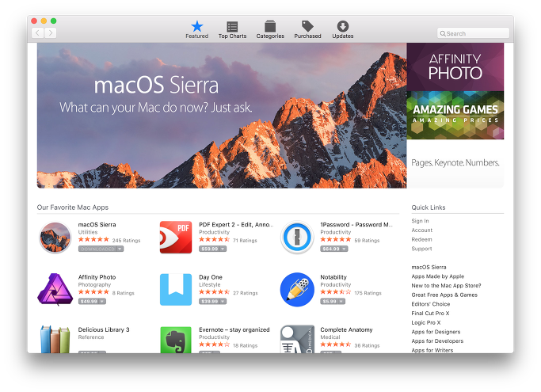Open the Delicious Library 3 title
The height and width of the screenshot is (392, 541).
click(104, 329)
